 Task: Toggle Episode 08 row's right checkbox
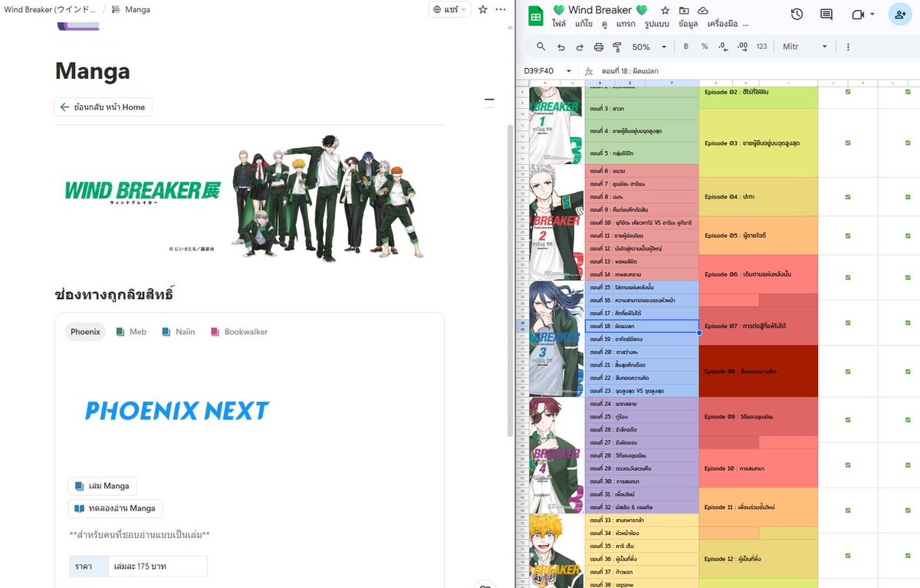tap(908, 371)
